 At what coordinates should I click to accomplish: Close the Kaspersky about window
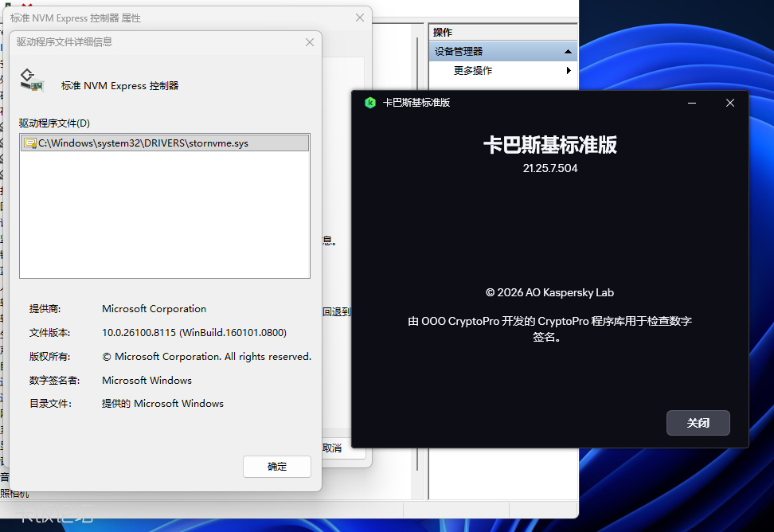(730, 103)
